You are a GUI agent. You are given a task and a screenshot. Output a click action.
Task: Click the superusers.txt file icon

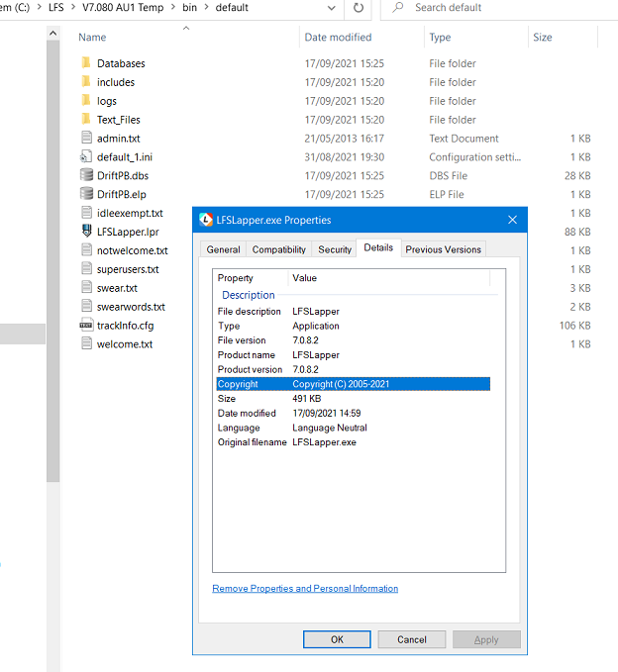86,269
